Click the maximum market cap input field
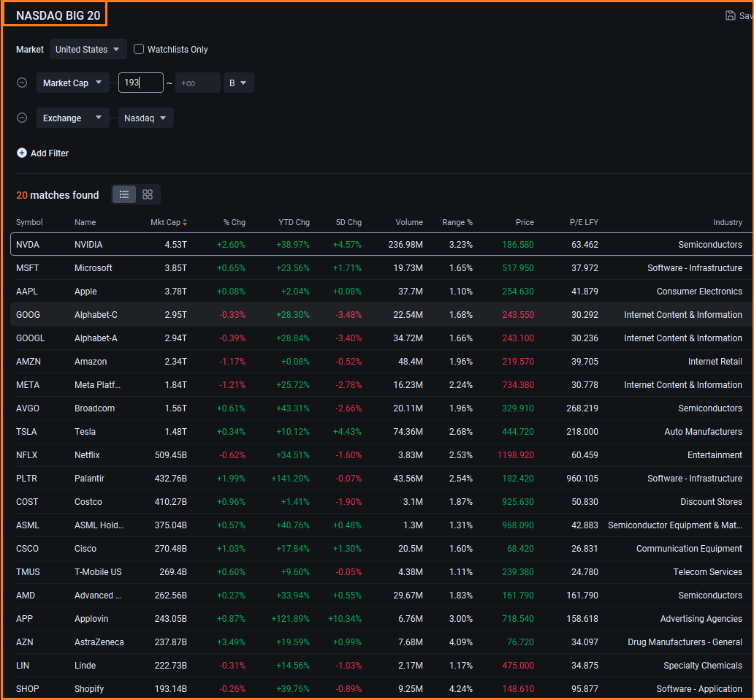This screenshot has height=700, width=754. (x=197, y=83)
